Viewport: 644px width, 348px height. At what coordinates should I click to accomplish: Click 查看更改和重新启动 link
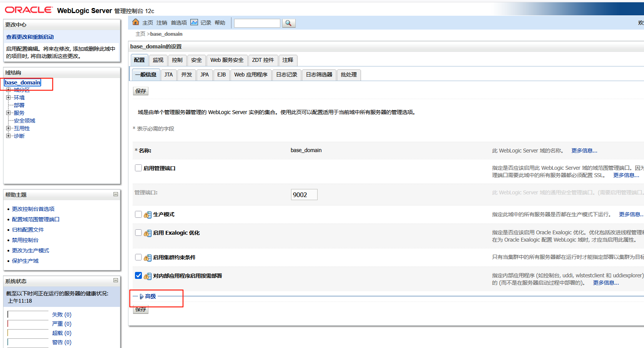click(x=30, y=37)
